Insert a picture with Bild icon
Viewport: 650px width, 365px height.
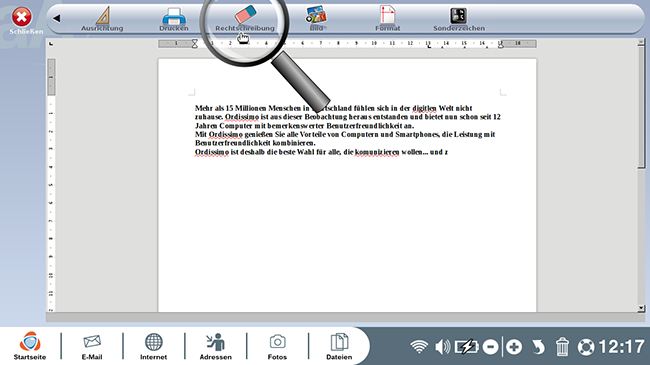tap(317, 18)
